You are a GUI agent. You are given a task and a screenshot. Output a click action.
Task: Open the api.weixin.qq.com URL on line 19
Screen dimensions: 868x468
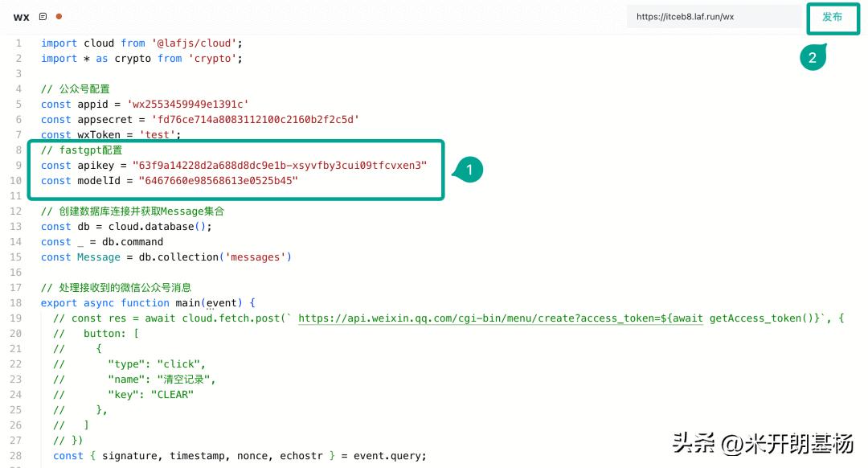coord(500,318)
